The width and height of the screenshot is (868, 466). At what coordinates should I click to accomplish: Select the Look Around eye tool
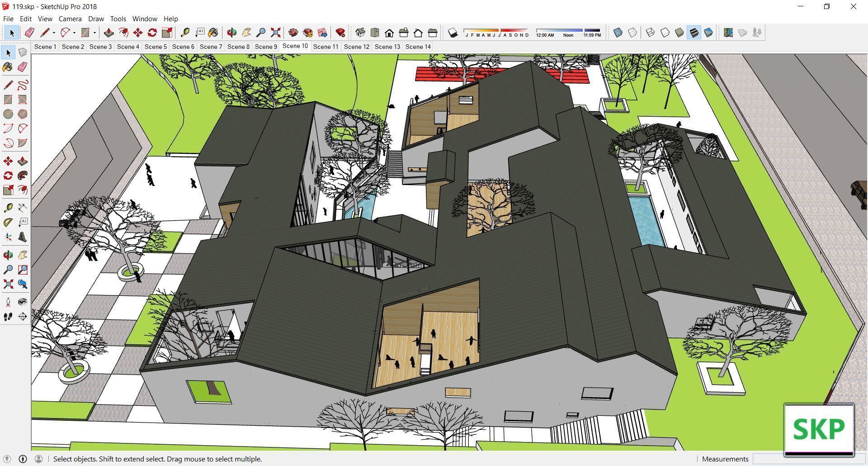point(23,302)
